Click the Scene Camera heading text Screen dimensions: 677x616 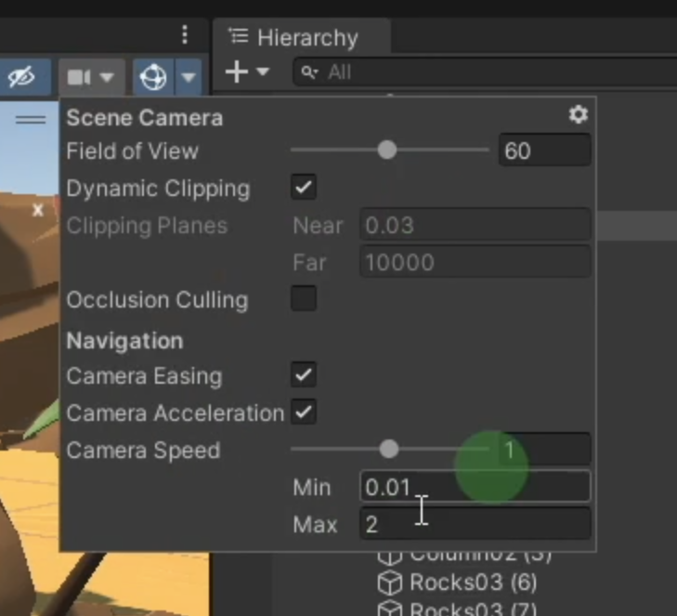click(x=145, y=118)
